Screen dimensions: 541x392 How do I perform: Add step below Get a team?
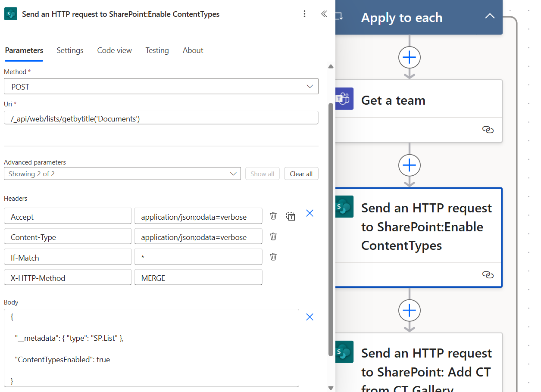coord(410,165)
